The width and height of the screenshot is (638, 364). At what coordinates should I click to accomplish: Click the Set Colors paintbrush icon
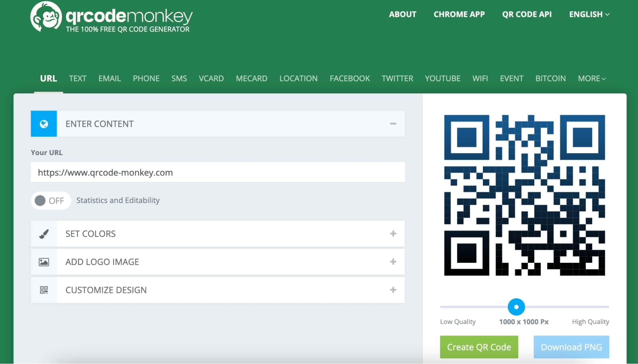(x=44, y=234)
